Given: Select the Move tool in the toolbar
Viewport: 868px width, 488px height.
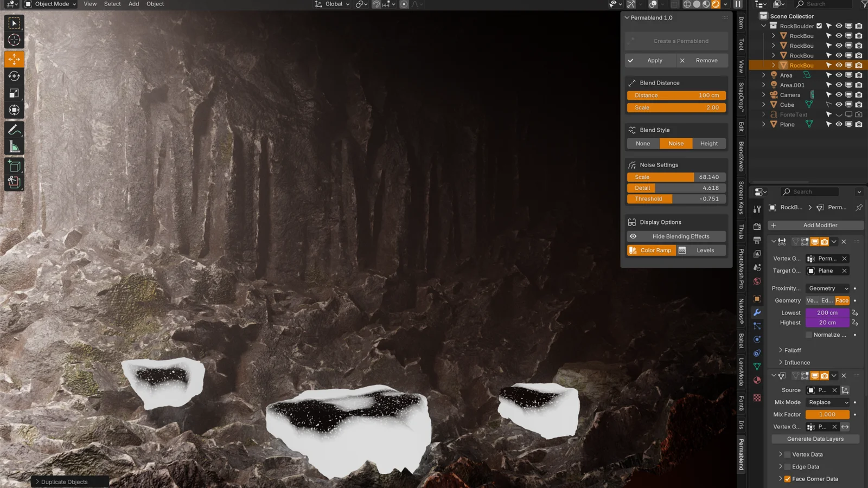Looking at the screenshot, I should 14,60.
